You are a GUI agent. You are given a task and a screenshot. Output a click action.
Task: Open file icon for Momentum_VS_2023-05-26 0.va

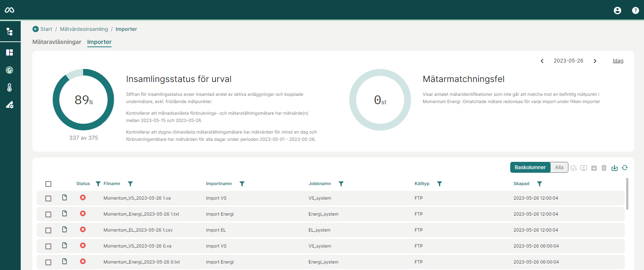coord(65,245)
